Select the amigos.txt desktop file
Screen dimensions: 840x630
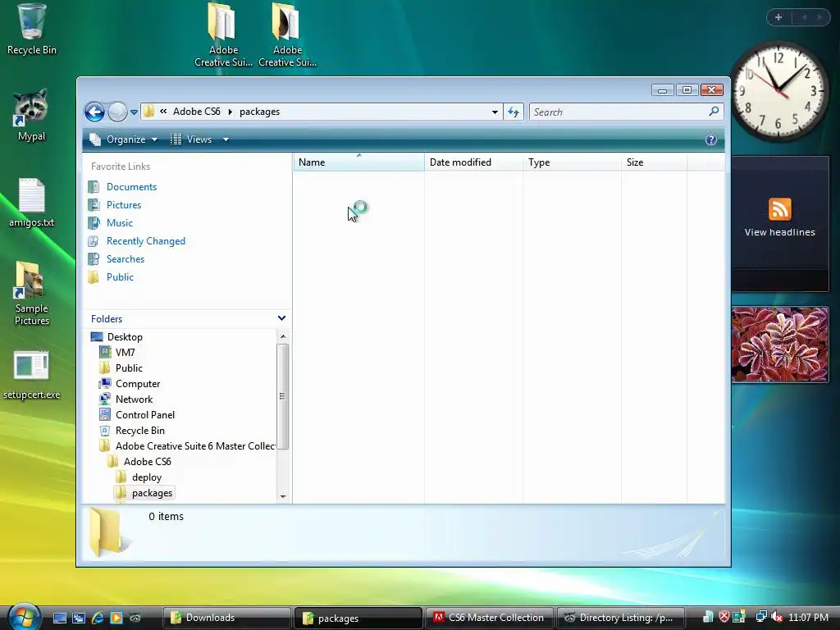coord(32,203)
